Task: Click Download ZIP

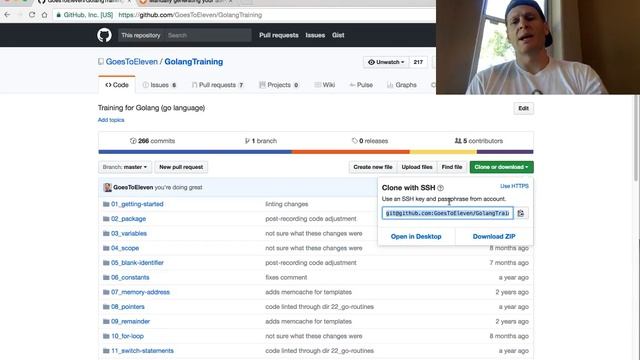Action: pos(494,236)
